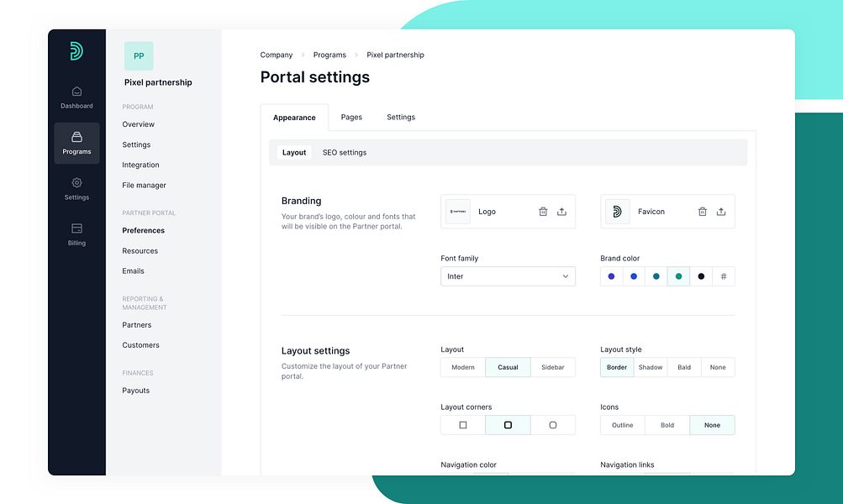Click the Pixel partnership program title
Image resolution: width=843 pixels, height=504 pixels.
tap(158, 82)
